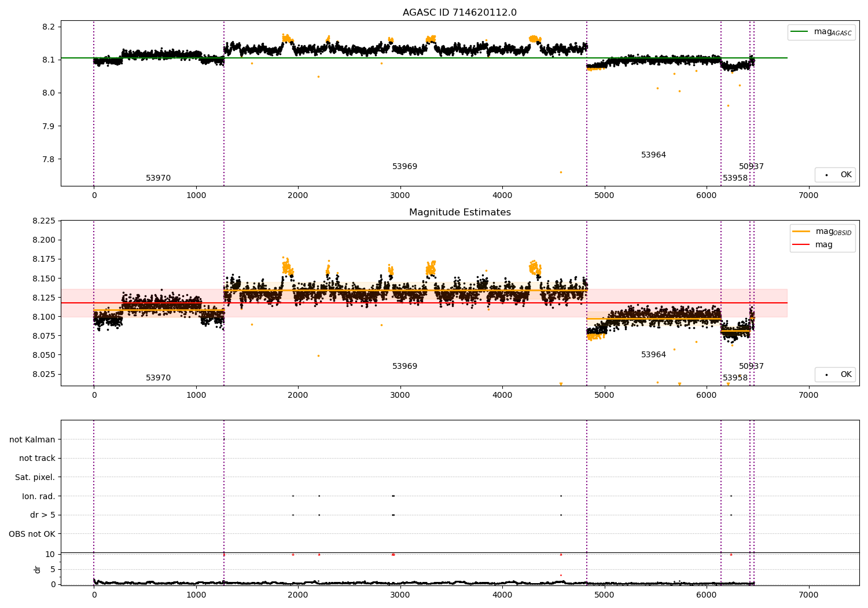Select the mag AGASC legend entry
The width and height of the screenshot is (868, 608).
pos(821,32)
